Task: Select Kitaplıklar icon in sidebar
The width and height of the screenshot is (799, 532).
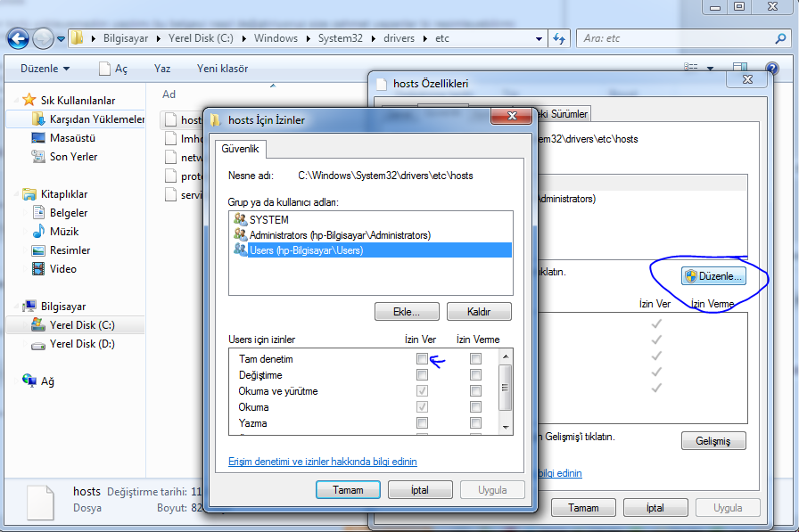Action: (x=29, y=194)
